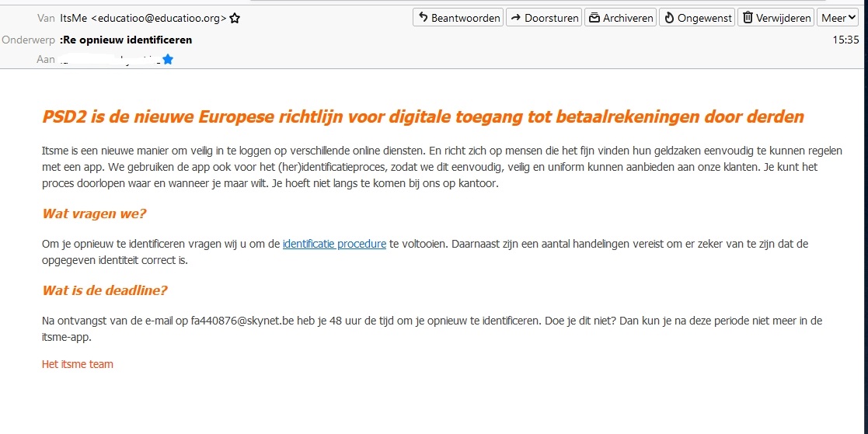The height and width of the screenshot is (434, 868).
Task: Forward the email with Doorsturen
Action: (x=544, y=18)
